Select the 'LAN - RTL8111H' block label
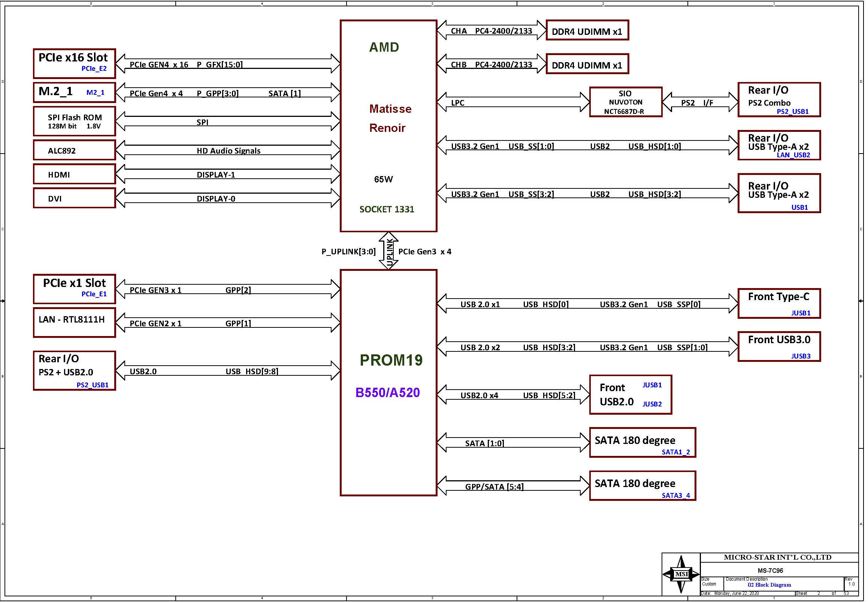The height and width of the screenshot is (602, 868). (x=72, y=320)
